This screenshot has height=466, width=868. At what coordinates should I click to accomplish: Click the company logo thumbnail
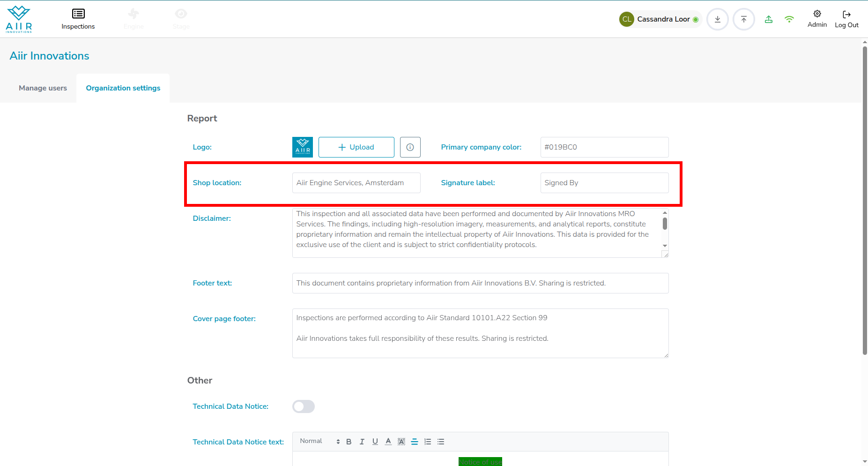[303, 147]
